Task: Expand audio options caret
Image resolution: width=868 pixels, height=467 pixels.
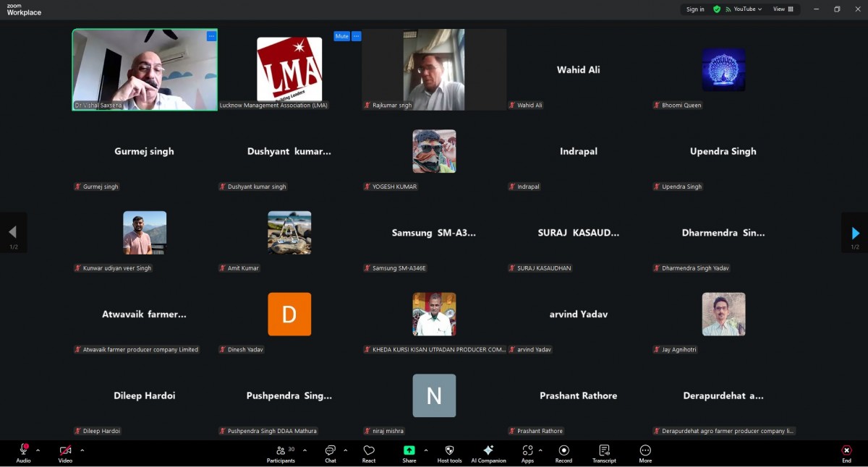Action: pyautogui.click(x=38, y=450)
